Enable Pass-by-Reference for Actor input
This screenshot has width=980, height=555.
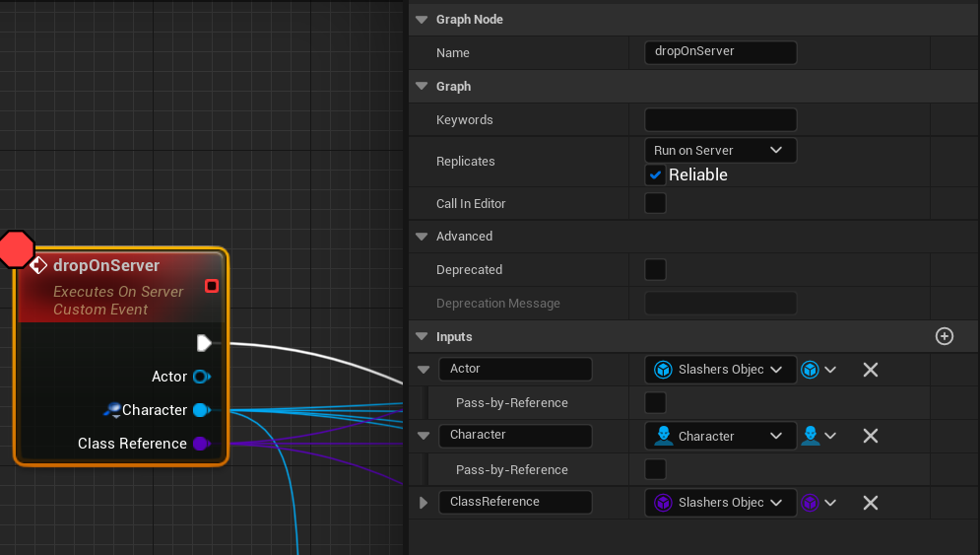coord(655,403)
